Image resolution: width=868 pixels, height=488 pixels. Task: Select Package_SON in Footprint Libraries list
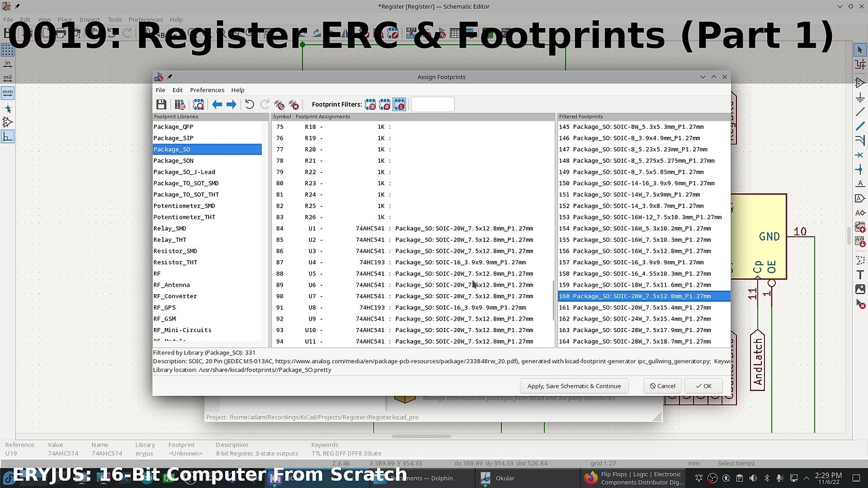coord(174,161)
